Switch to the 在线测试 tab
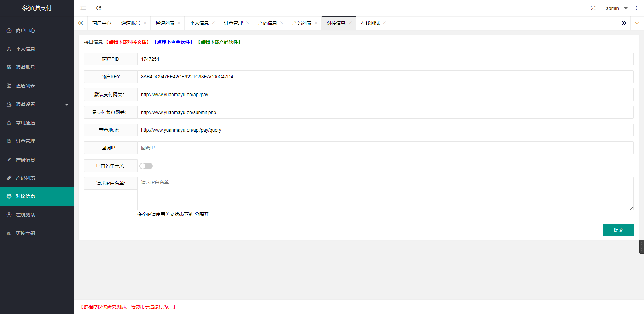This screenshot has width=644, height=314. [370, 23]
